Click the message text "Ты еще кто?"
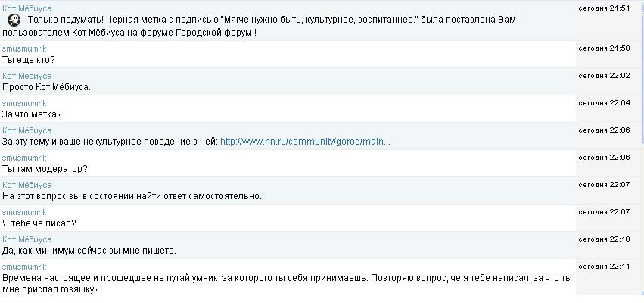Viewport: 644px width, 303px height. point(29,60)
